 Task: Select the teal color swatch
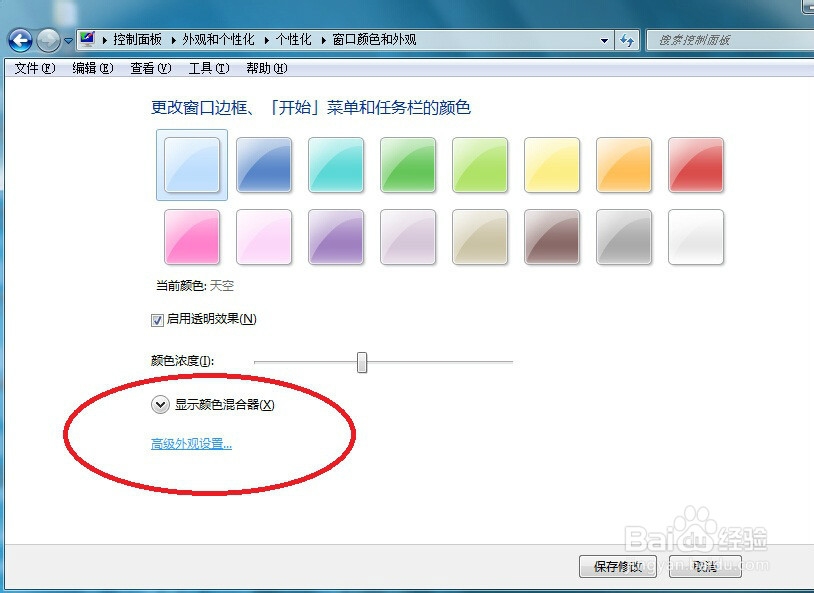(336, 165)
